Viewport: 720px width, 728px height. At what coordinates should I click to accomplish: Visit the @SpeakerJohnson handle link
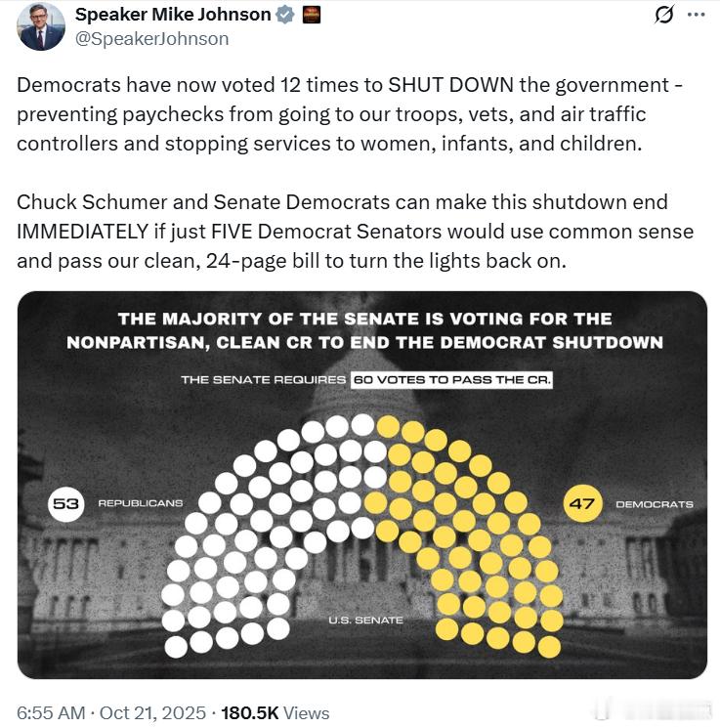[x=152, y=39]
